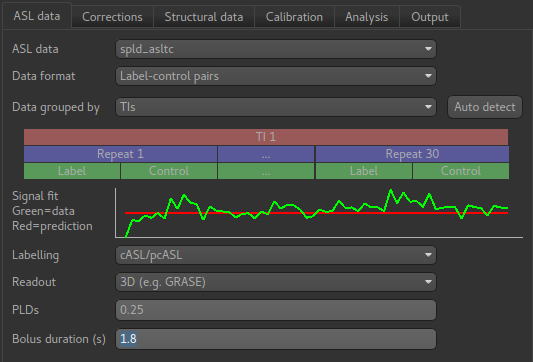Select the Analysis tab
This screenshot has width=533, height=362.
point(366,17)
